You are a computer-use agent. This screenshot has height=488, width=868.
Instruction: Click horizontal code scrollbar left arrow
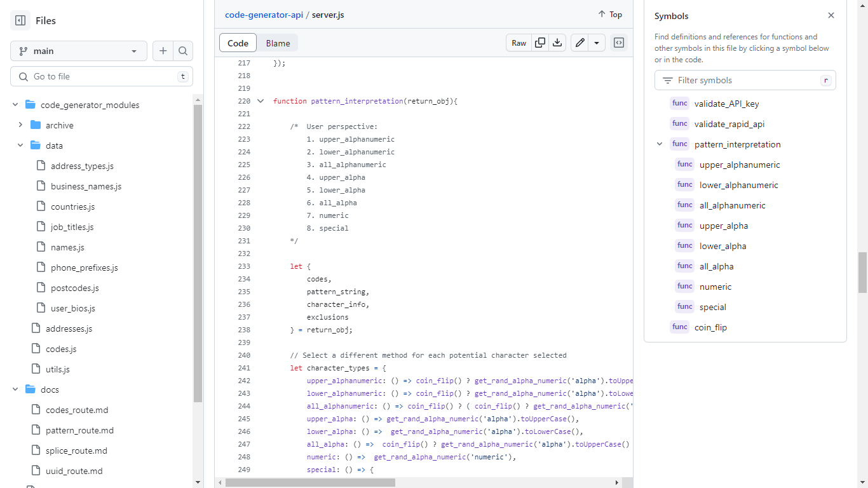(x=220, y=483)
